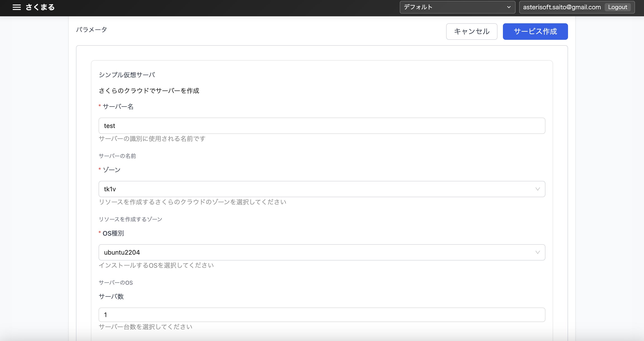
Task: Focus the サーバ数 input field with value 1
Action: (x=322, y=315)
